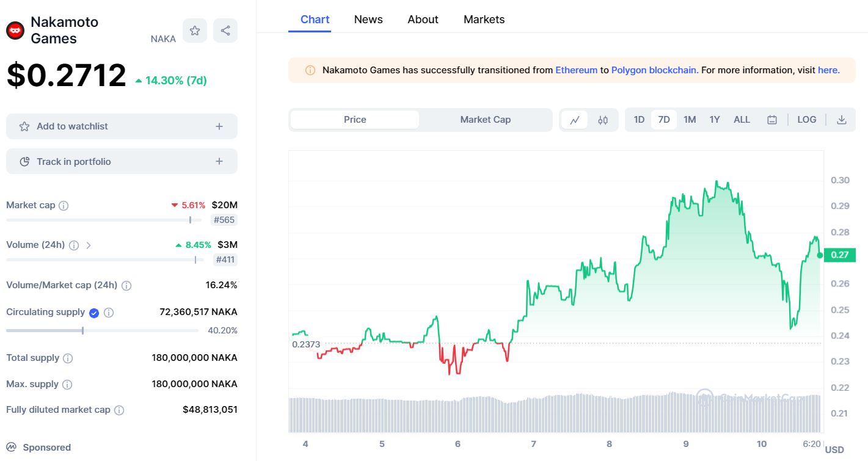Star Nakamoto Games as favorite
Viewport: 868px width, 461px height.
pos(195,31)
